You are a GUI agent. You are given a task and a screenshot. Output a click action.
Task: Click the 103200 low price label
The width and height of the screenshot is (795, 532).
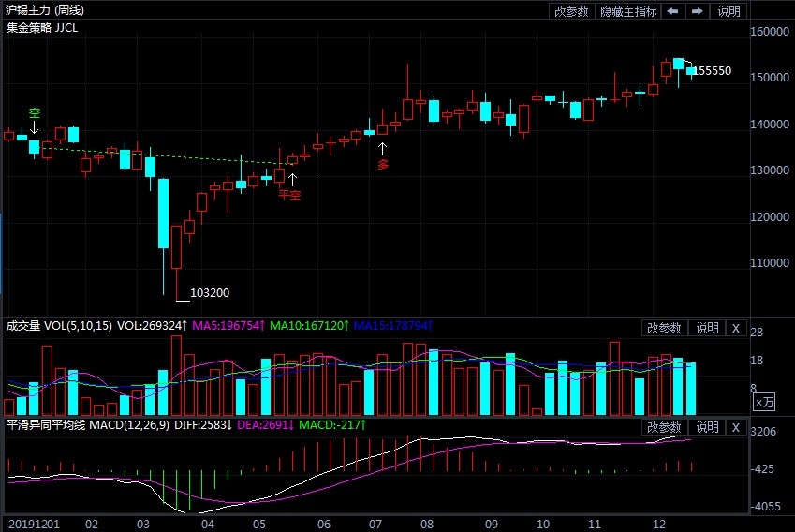210,292
